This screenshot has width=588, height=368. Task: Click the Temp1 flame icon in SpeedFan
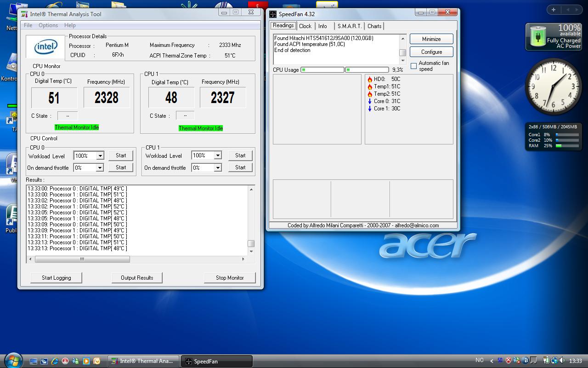click(x=370, y=87)
